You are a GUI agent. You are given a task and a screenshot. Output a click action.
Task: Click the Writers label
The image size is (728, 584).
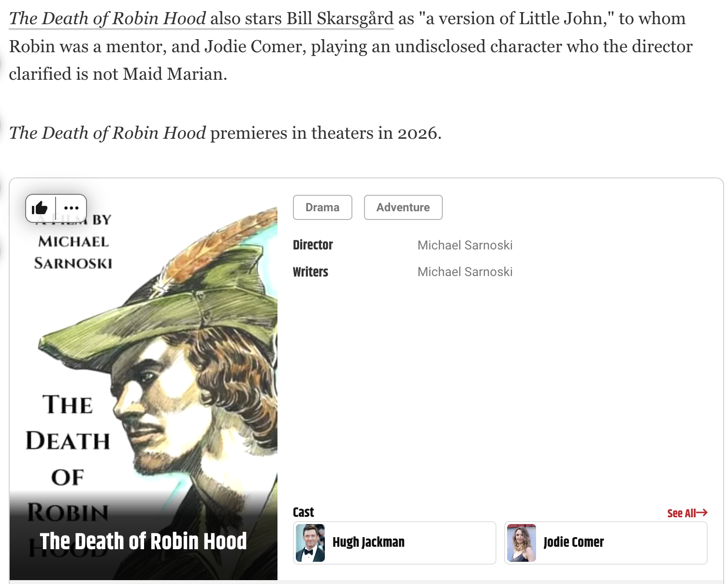310,272
